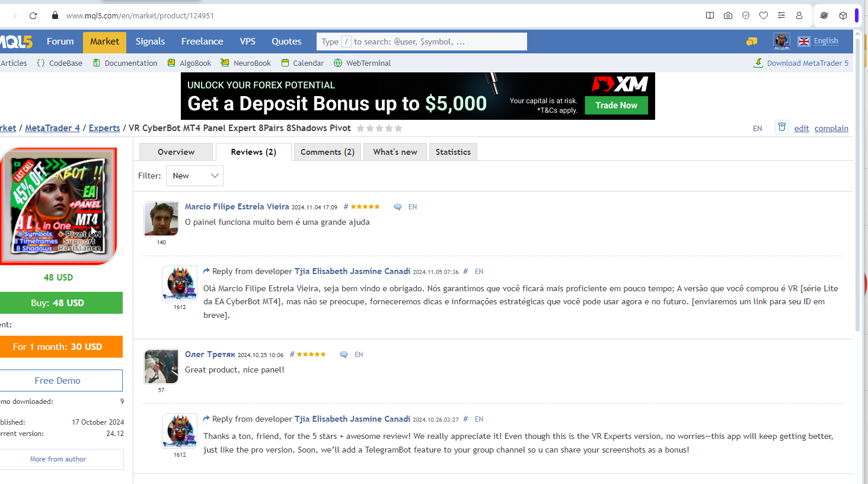Click Олег Третяк's reviewer avatar
Image resolution: width=868 pixels, height=484 pixels.
click(x=161, y=367)
